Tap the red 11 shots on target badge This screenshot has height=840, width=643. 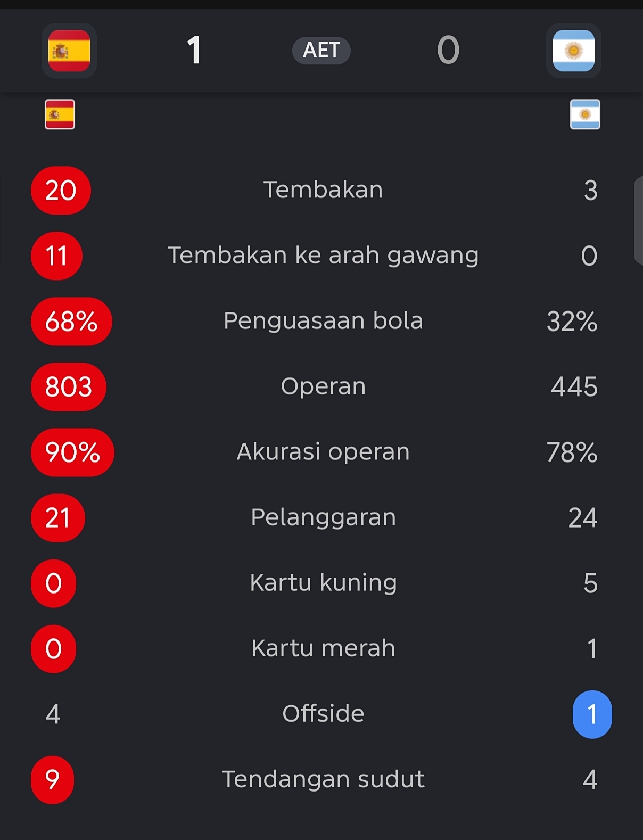point(56,256)
